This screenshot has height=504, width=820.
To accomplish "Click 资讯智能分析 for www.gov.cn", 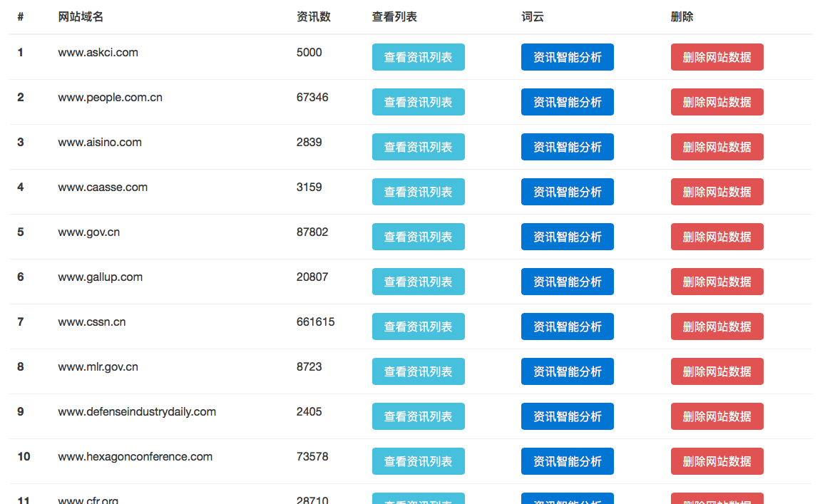I will pos(568,237).
